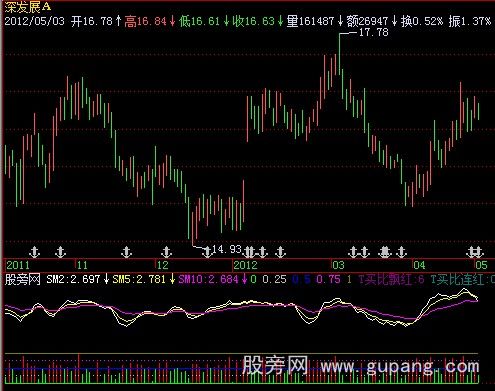This screenshot has width=495, height=391.
Task: Click the volume value 量161487
Action: (x=311, y=21)
